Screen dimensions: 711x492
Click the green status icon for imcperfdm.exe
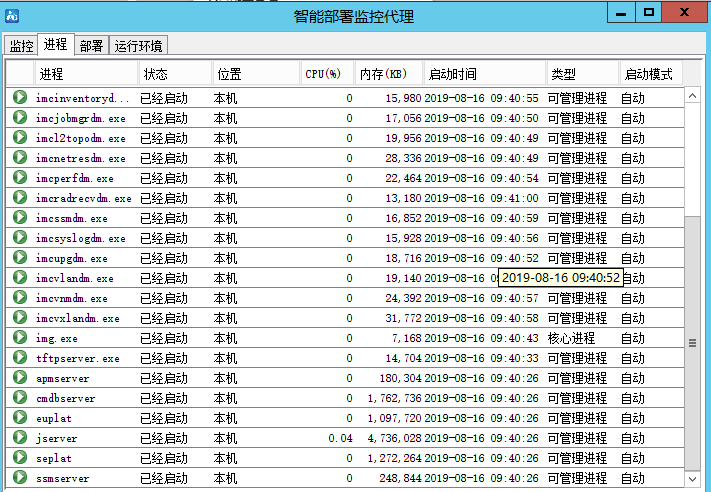[20, 177]
